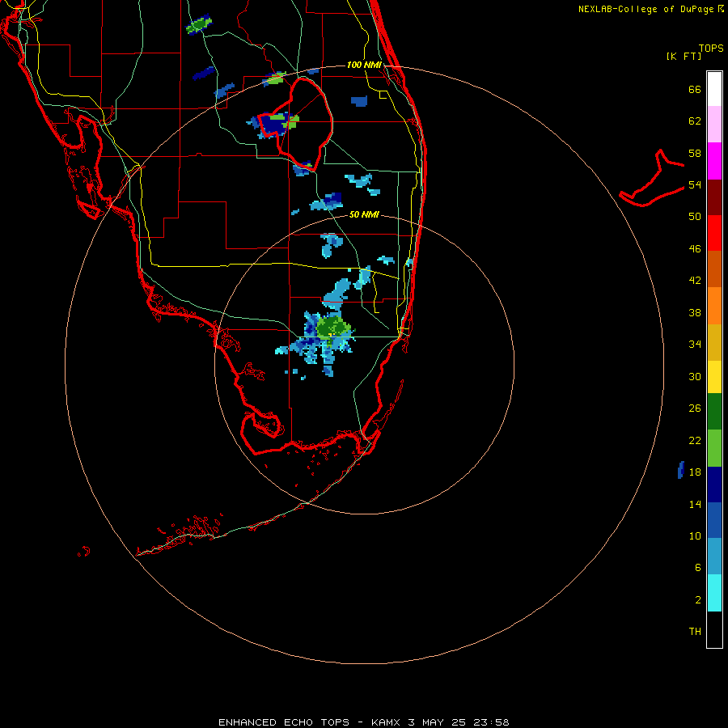Click the K FT units label
Viewport: 728px width, 728px height.
point(684,57)
